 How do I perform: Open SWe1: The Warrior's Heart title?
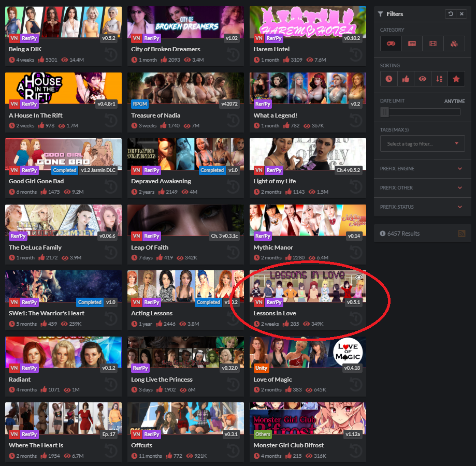tap(47, 313)
